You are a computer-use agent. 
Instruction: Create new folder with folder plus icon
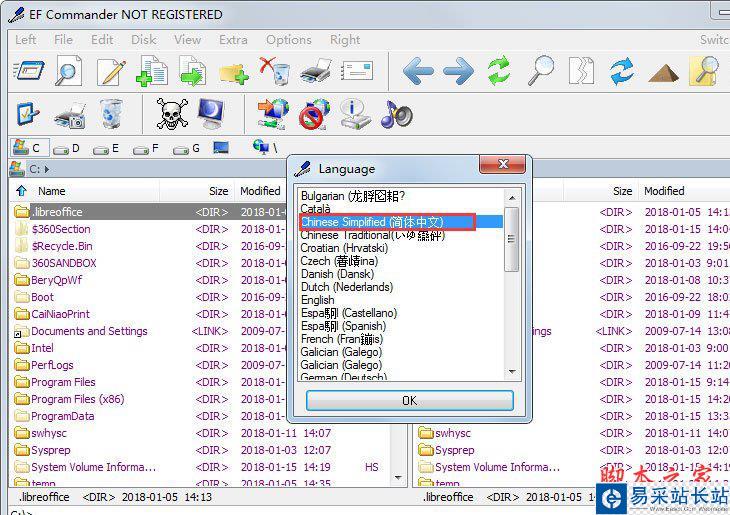[x=234, y=73]
